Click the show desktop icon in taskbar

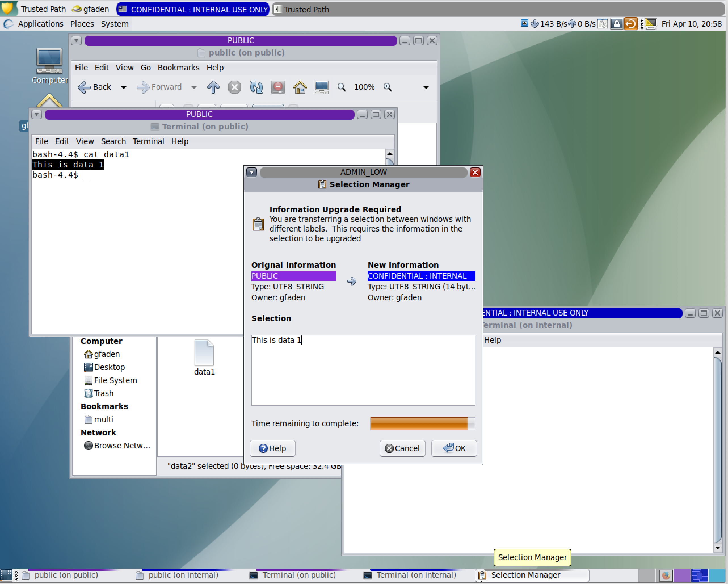coord(7,575)
